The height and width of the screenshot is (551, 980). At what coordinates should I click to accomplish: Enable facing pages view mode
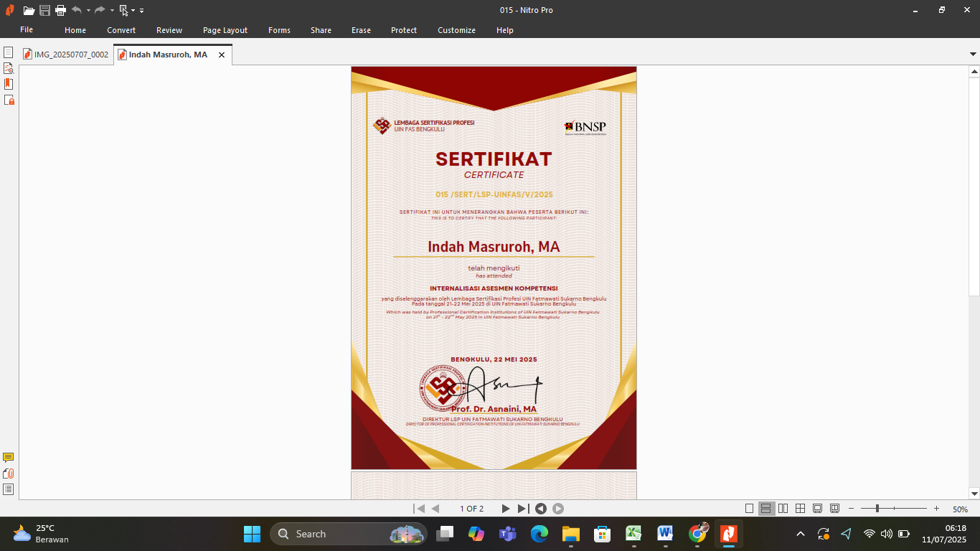tap(783, 509)
